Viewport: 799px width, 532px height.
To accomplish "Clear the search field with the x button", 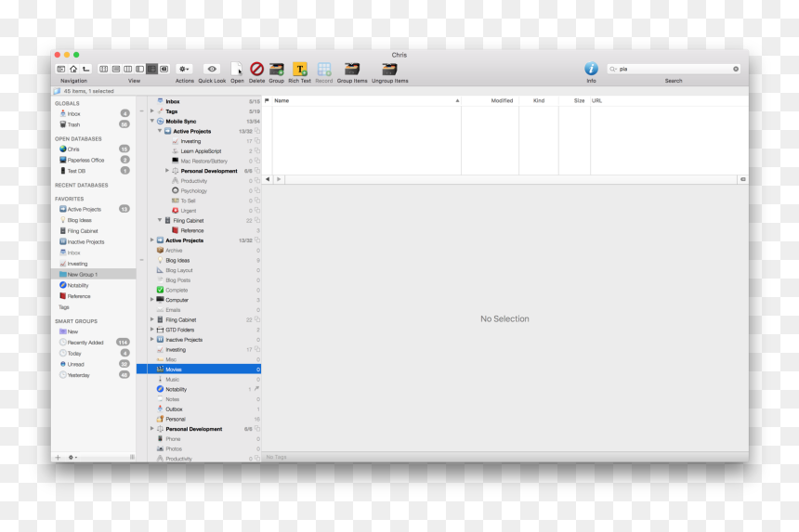I will [x=736, y=69].
